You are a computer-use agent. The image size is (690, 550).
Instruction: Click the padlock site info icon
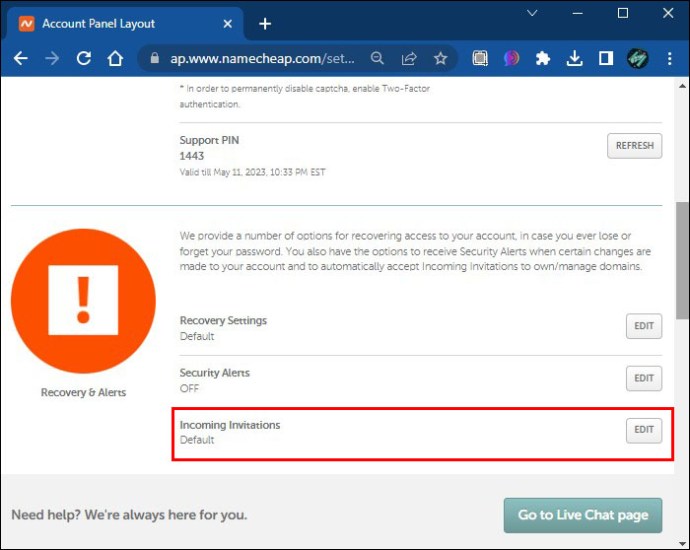coord(154,58)
